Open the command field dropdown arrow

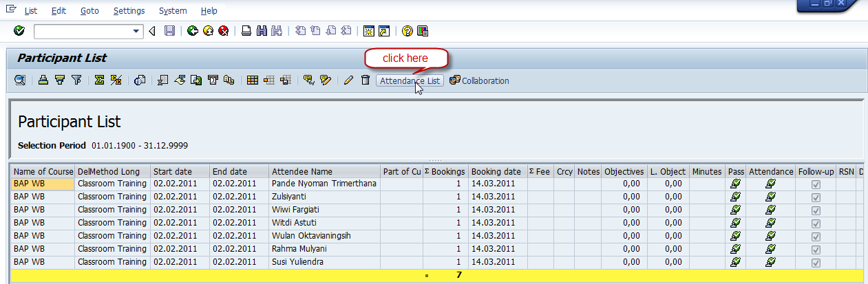136,31
